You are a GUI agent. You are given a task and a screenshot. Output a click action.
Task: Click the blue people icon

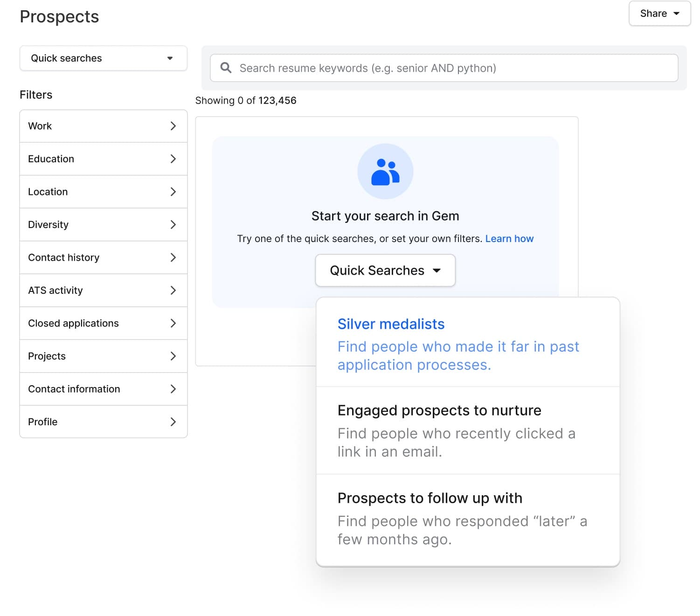(x=385, y=172)
